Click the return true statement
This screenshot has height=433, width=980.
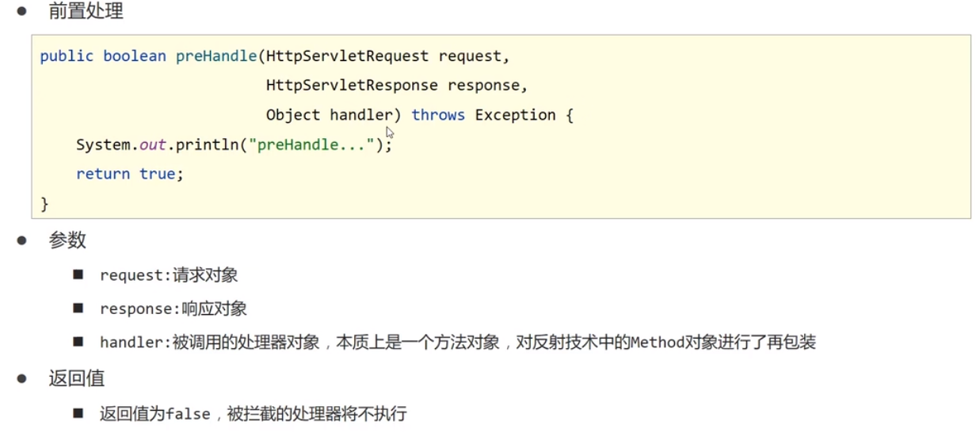(x=129, y=174)
